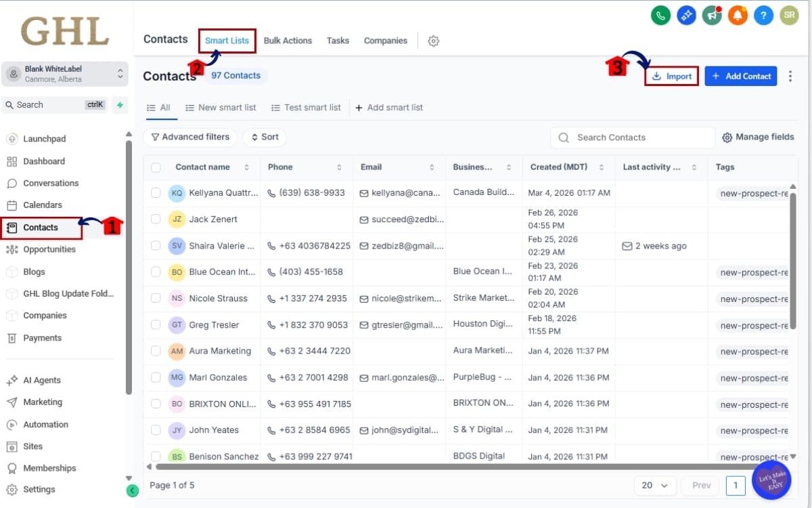Open the green phone dialer icon
The width and height of the screenshot is (812, 508).
click(660, 14)
